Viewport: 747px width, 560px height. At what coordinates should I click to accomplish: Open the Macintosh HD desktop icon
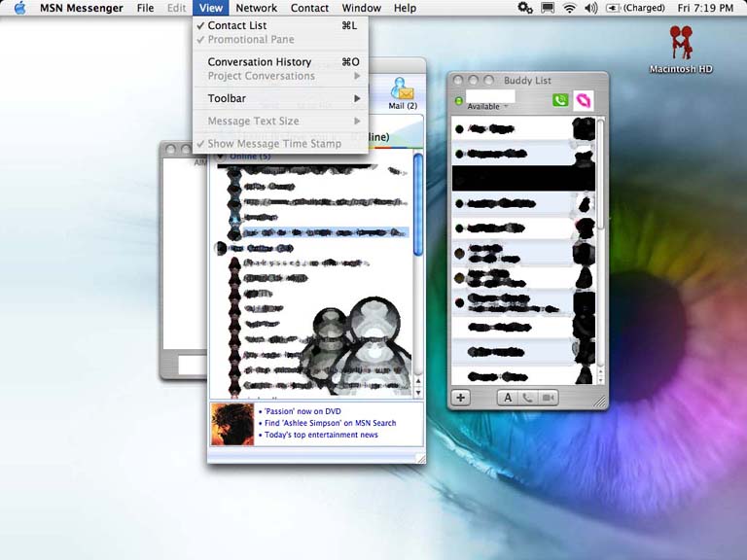tap(681, 50)
